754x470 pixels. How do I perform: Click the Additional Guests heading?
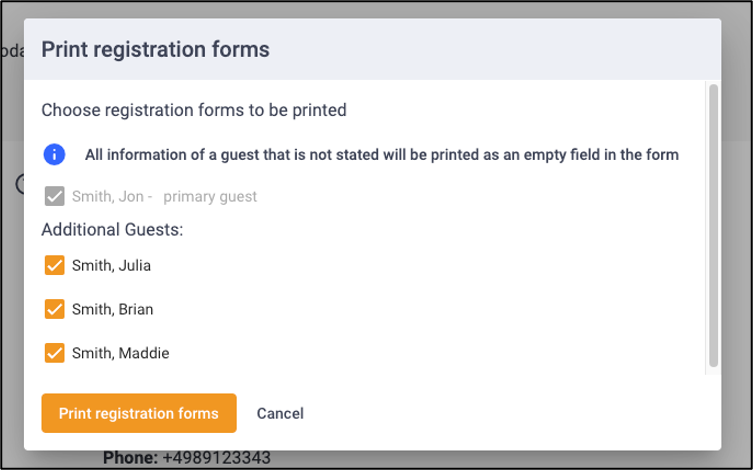112,229
